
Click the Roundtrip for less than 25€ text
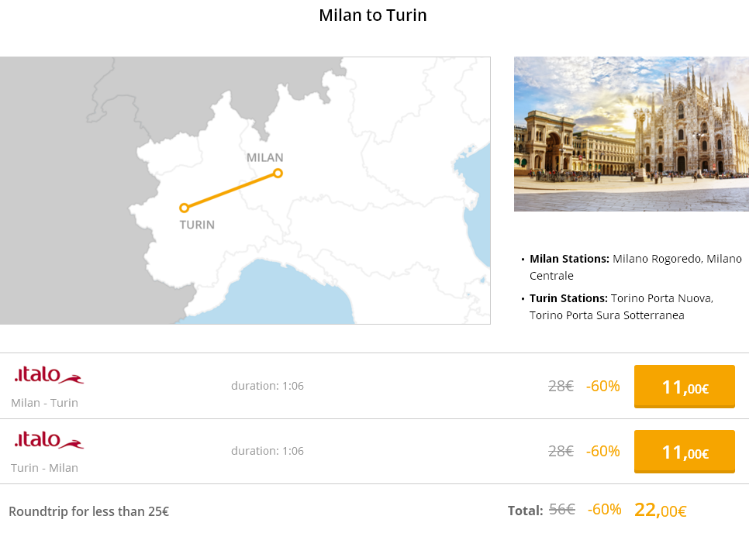[88, 511]
